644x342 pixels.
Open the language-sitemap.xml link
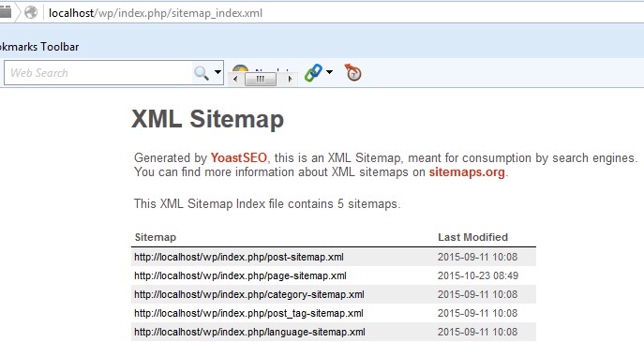click(249, 332)
